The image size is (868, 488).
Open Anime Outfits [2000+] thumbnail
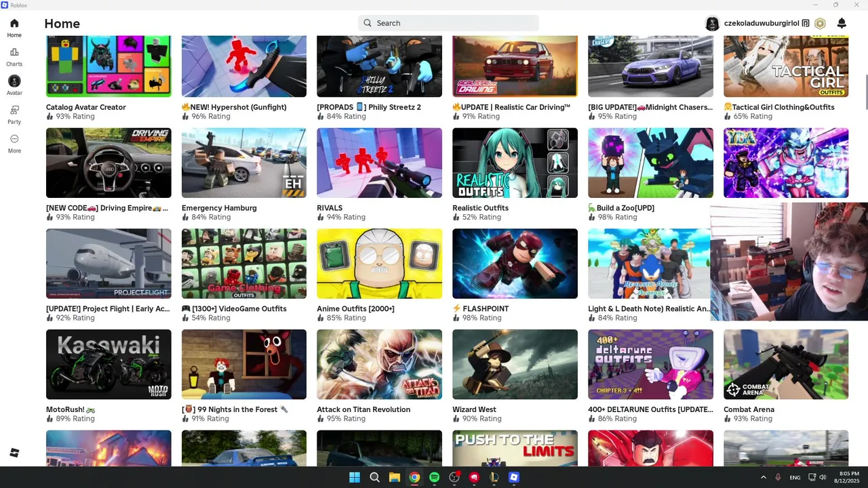(380, 264)
